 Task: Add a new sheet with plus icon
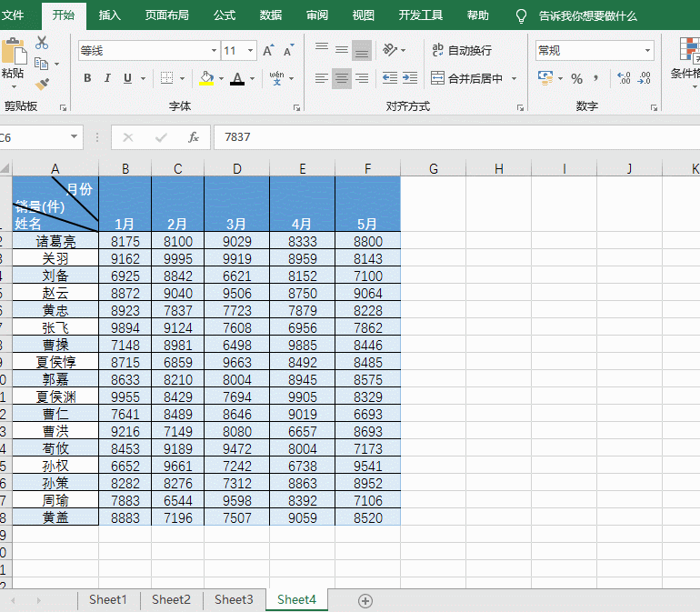point(365,600)
